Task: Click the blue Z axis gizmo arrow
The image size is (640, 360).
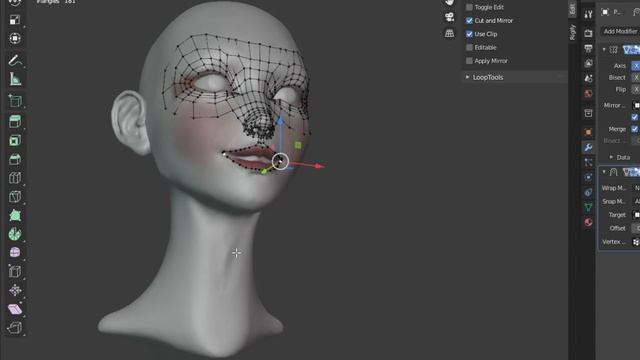Action: point(280,121)
